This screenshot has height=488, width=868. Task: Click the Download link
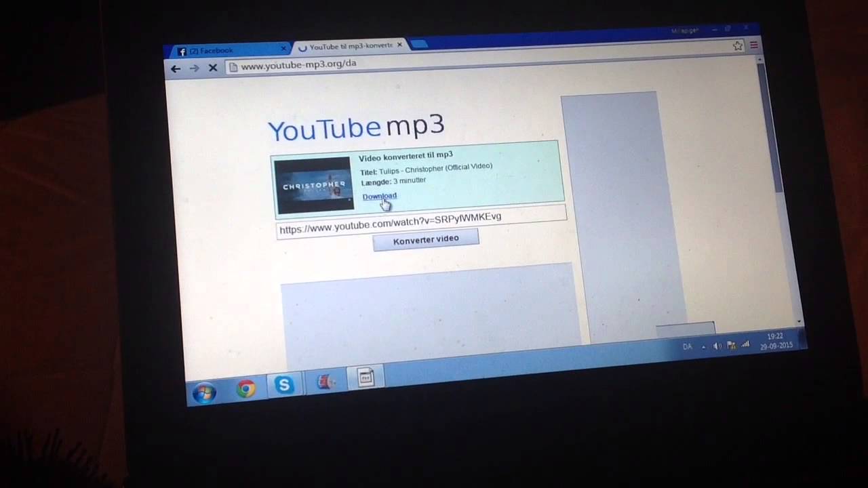(x=379, y=197)
